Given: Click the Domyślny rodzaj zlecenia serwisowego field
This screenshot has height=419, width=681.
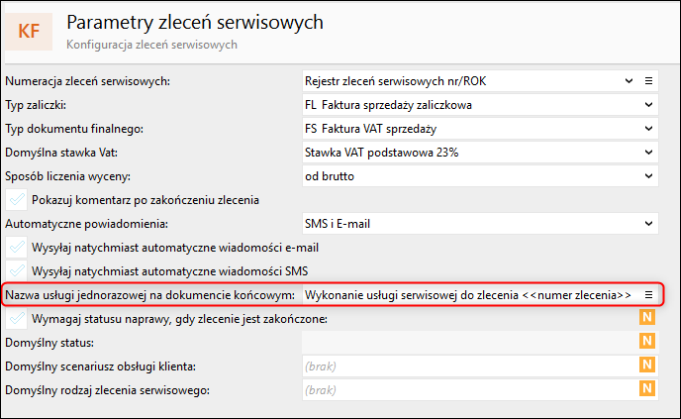Looking at the screenshot, I should pyautogui.click(x=466, y=388).
